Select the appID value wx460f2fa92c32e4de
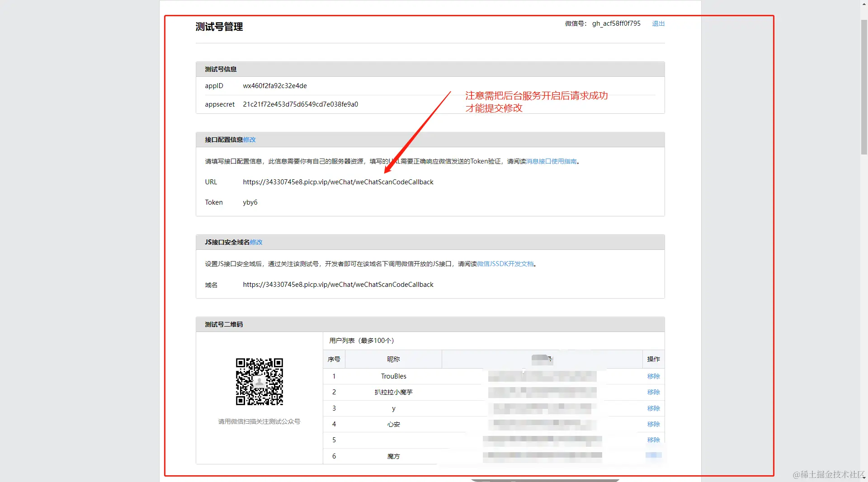This screenshot has width=868, height=482. (x=275, y=86)
